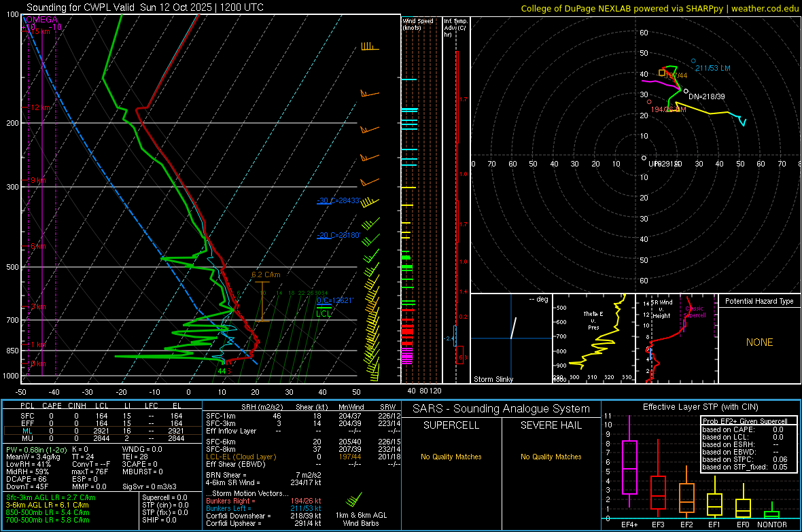Click the Effective Layer STP (with CIN) title

pyautogui.click(x=700, y=407)
